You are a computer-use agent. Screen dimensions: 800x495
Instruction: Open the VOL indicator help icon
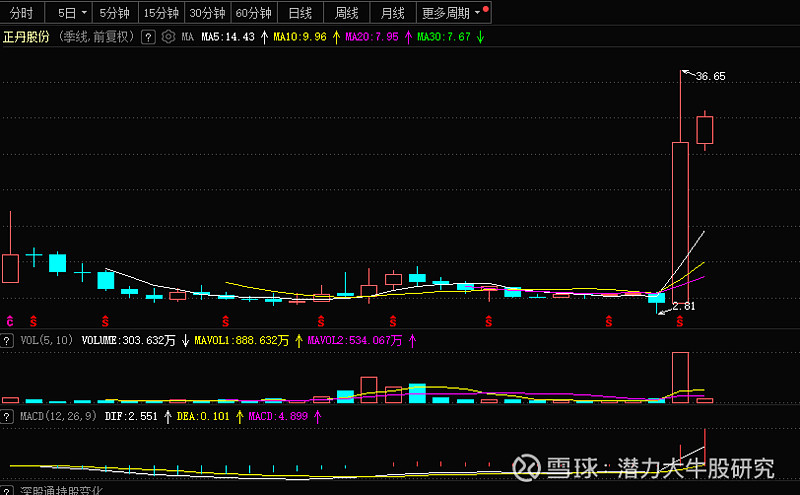point(7,340)
